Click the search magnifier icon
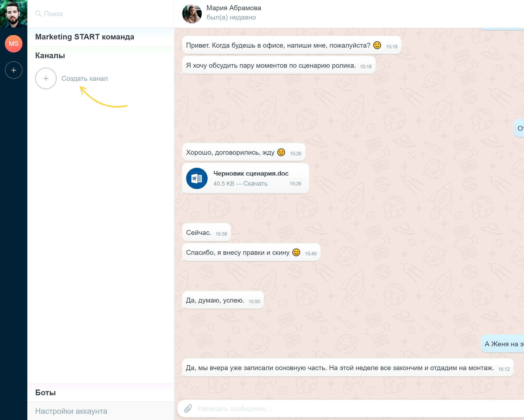This screenshot has width=524, height=420. coord(38,14)
